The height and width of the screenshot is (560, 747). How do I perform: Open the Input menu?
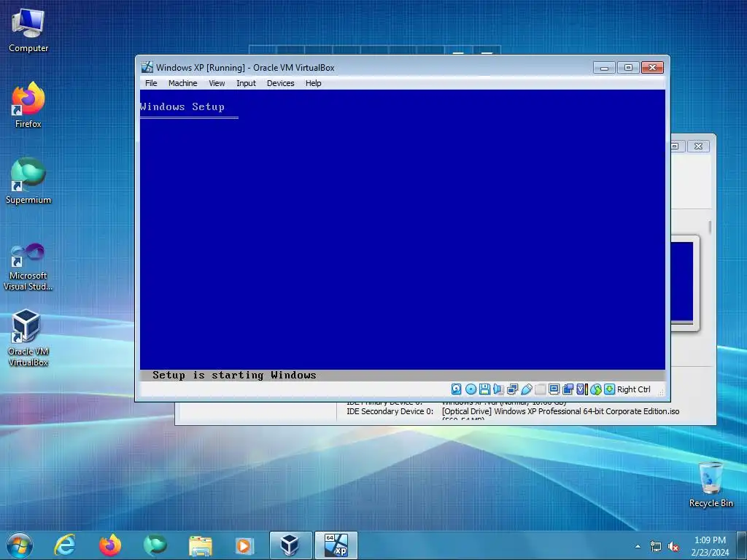[247, 83]
